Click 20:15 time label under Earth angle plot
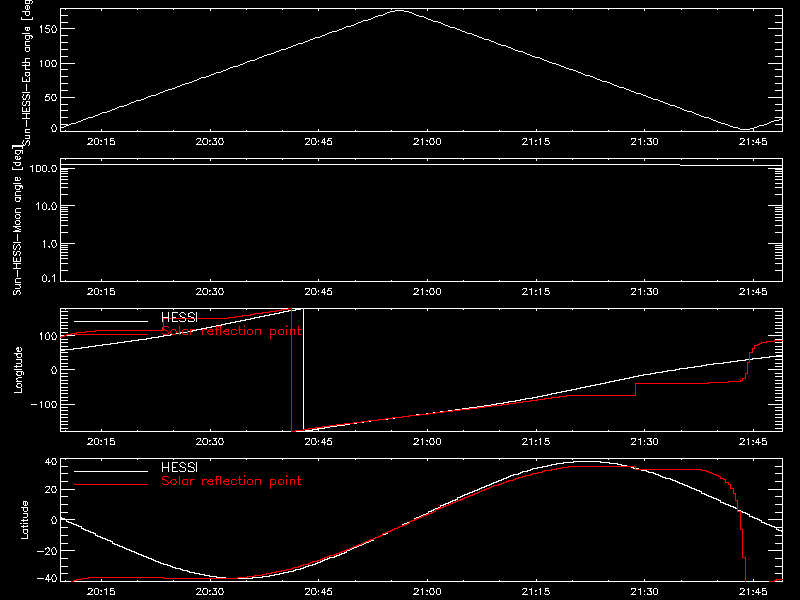 coord(101,141)
